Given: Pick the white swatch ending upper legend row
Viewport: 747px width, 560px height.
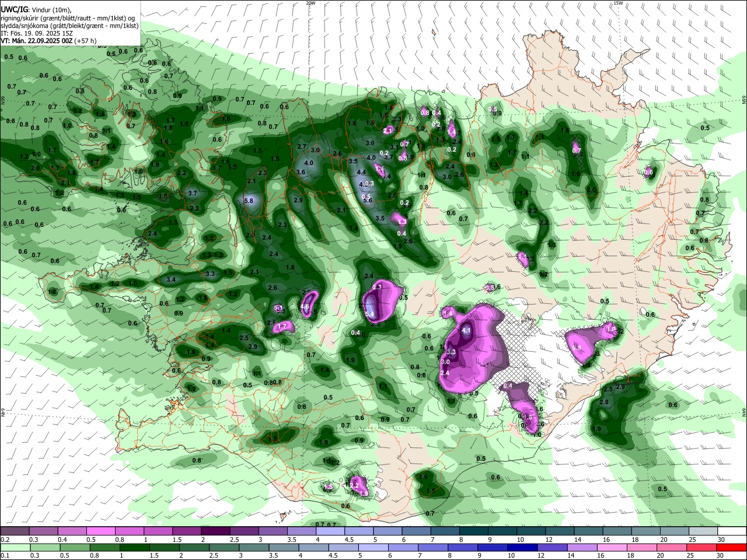Looking at the screenshot, I should [732, 531].
